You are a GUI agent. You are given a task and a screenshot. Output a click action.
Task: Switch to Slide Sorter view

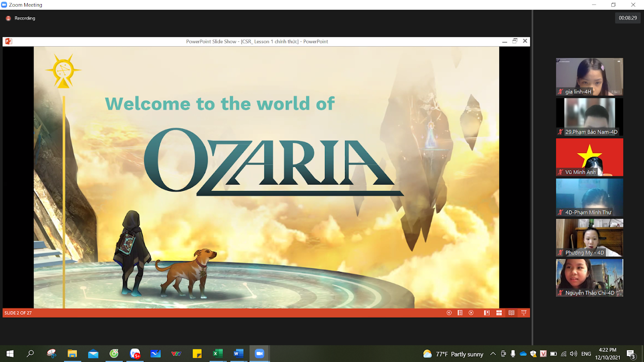(499, 313)
